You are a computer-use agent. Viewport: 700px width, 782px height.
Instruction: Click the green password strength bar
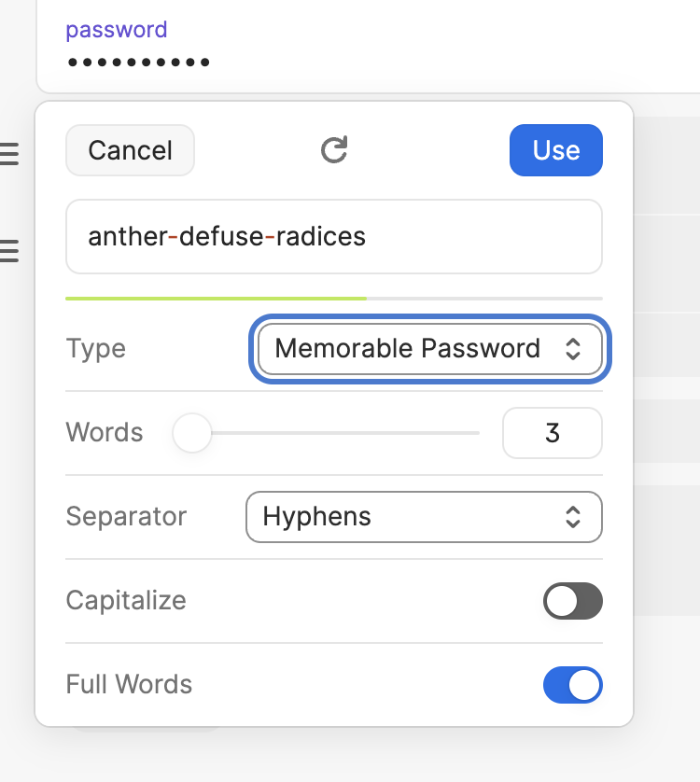click(217, 299)
